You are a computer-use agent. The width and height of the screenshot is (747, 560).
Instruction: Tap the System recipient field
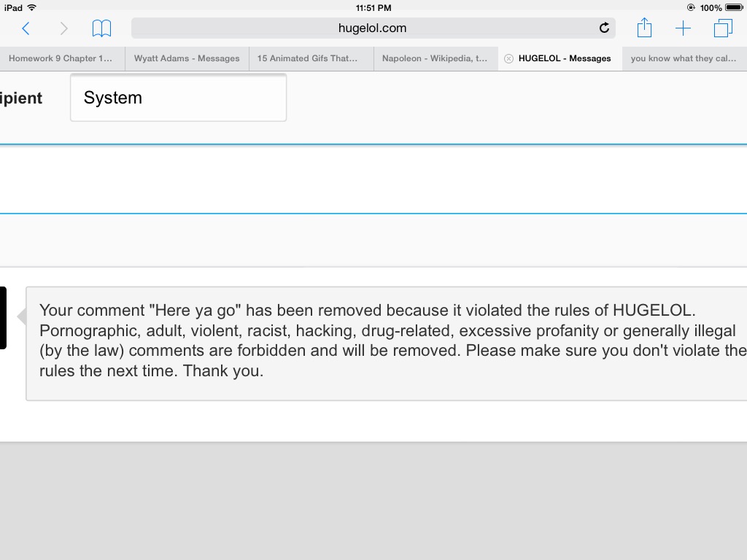(178, 98)
